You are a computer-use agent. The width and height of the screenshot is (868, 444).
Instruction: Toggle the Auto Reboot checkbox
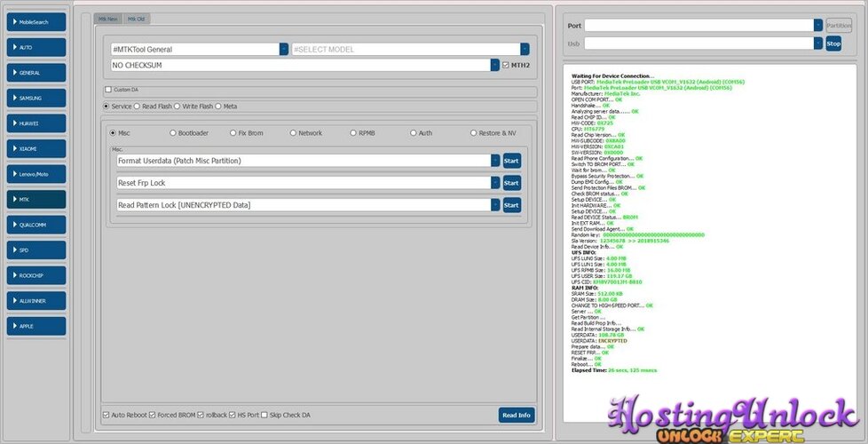pos(106,415)
